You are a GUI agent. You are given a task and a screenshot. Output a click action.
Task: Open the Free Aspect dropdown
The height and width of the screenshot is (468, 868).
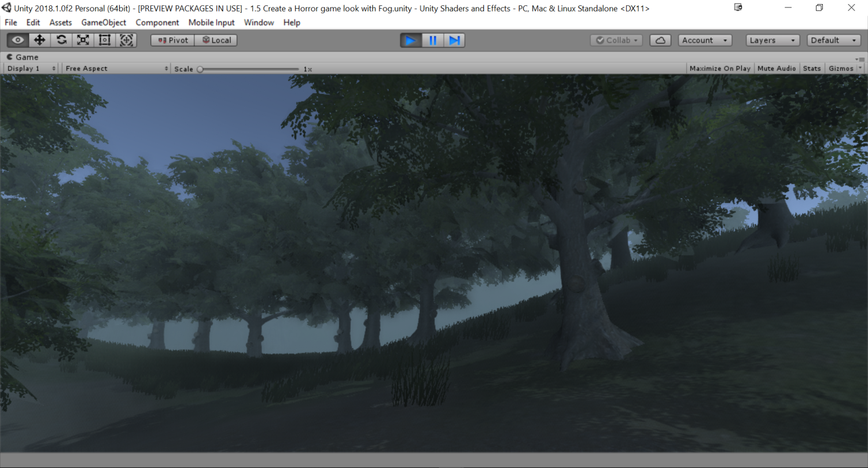(x=116, y=68)
